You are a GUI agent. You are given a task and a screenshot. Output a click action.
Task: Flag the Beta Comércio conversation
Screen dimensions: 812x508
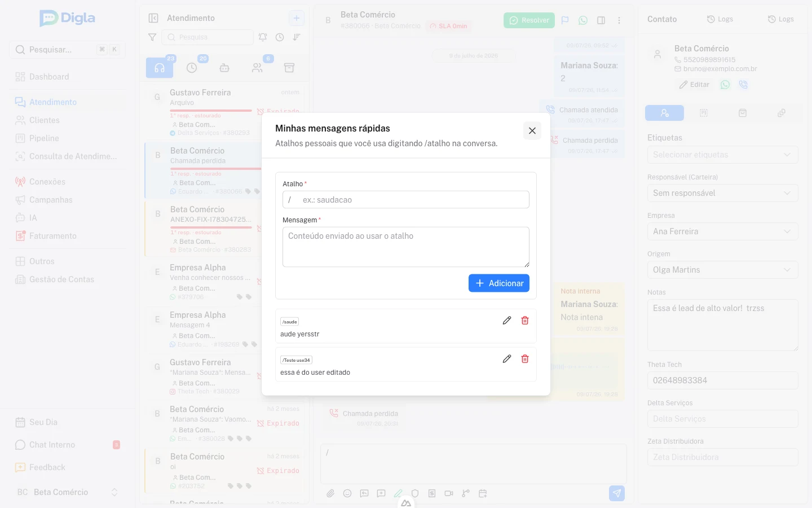click(565, 20)
